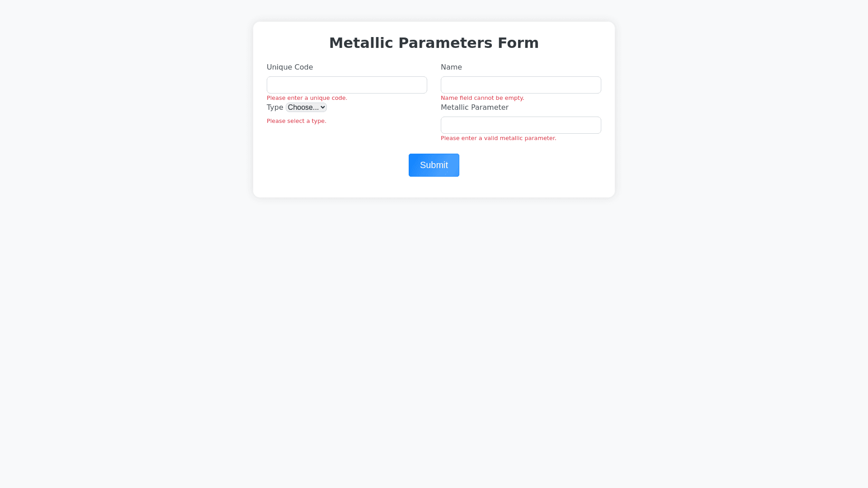Screen dimensions: 868x488
Task: Click "Please enter a unique code." error
Action: (x=307, y=98)
